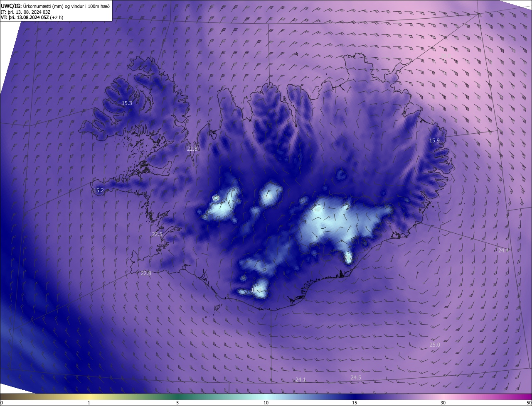This screenshot has height=406, width=532.
Task: Click the 22.8 value just south of 22.5
Action: pyautogui.click(x=146, y=273)
